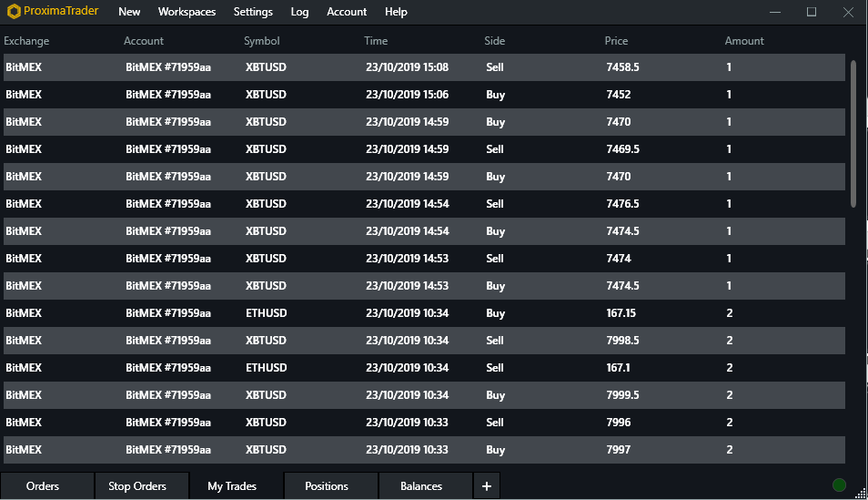This screenshot has width=868, height=500.
Task: Click the green connection status indicator
Action: coord(839,485)
